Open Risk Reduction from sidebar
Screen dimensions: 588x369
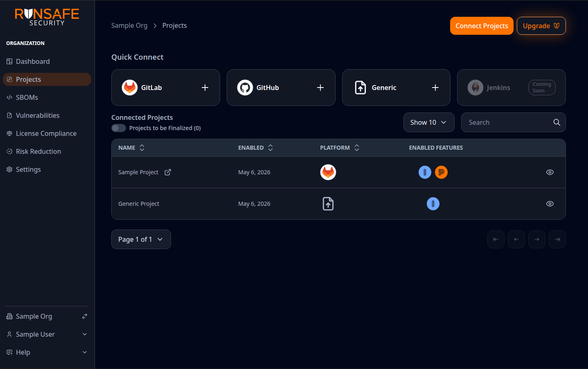point(47,151)
